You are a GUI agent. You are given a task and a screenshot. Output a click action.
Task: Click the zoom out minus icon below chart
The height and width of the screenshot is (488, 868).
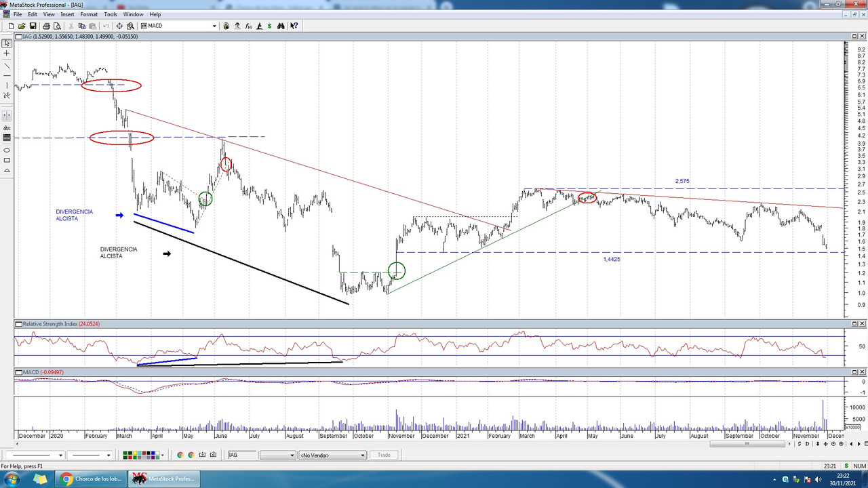833,444
